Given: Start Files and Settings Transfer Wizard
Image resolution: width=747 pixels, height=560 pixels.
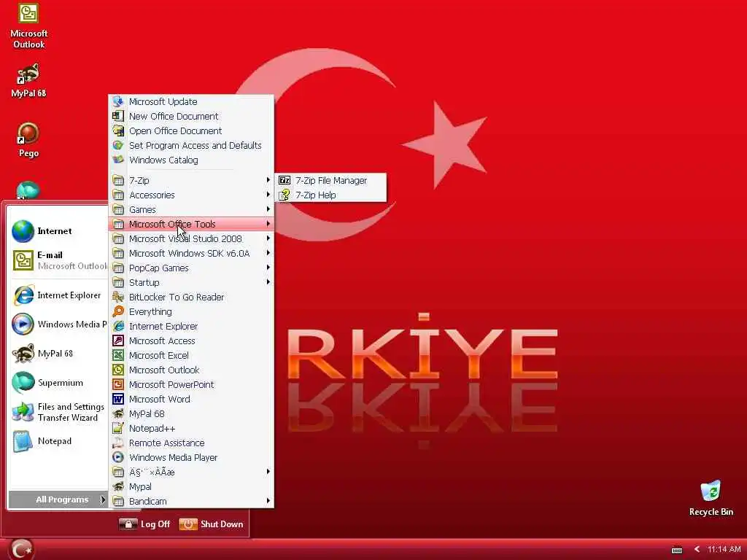Looking at the screenshot, I should [x=58, y=412].
